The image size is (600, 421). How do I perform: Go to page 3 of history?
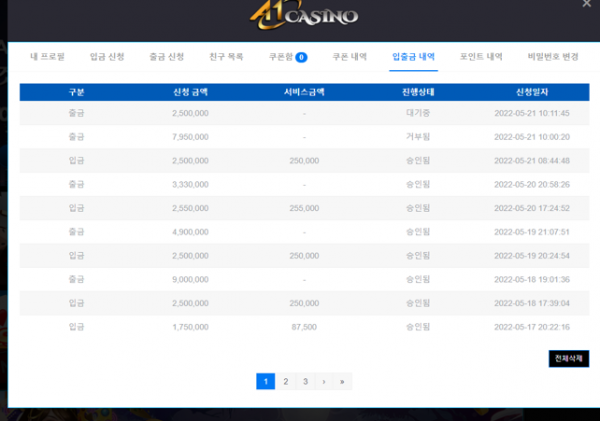305,381
